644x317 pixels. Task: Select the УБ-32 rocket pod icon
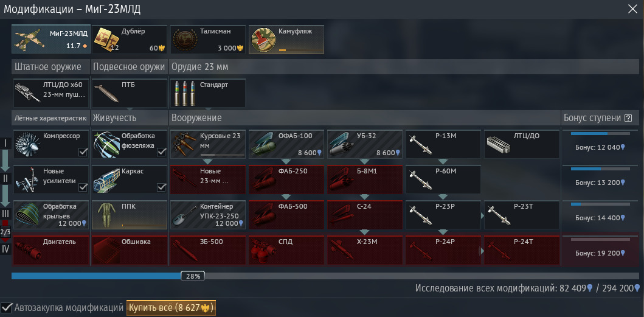point(342,144)
